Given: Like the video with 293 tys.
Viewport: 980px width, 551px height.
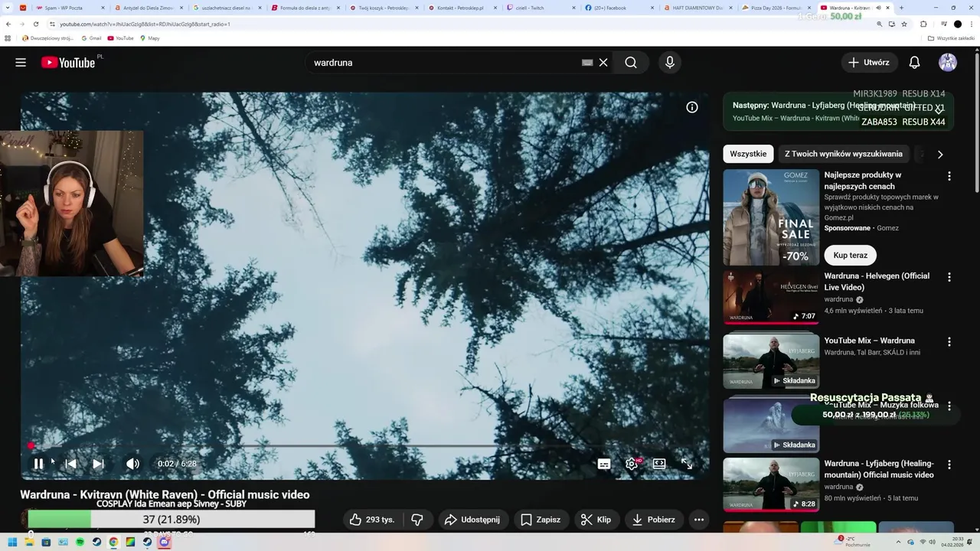Looking at the screenshot, I should point(373,520).
